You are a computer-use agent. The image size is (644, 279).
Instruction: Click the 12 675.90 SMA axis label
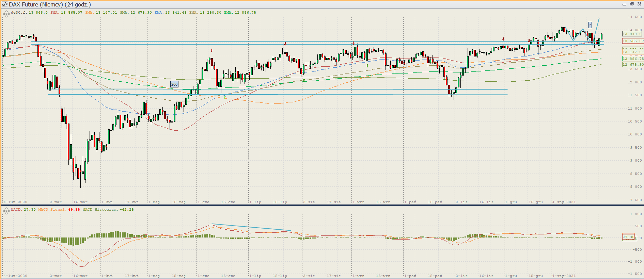point(632,65)
